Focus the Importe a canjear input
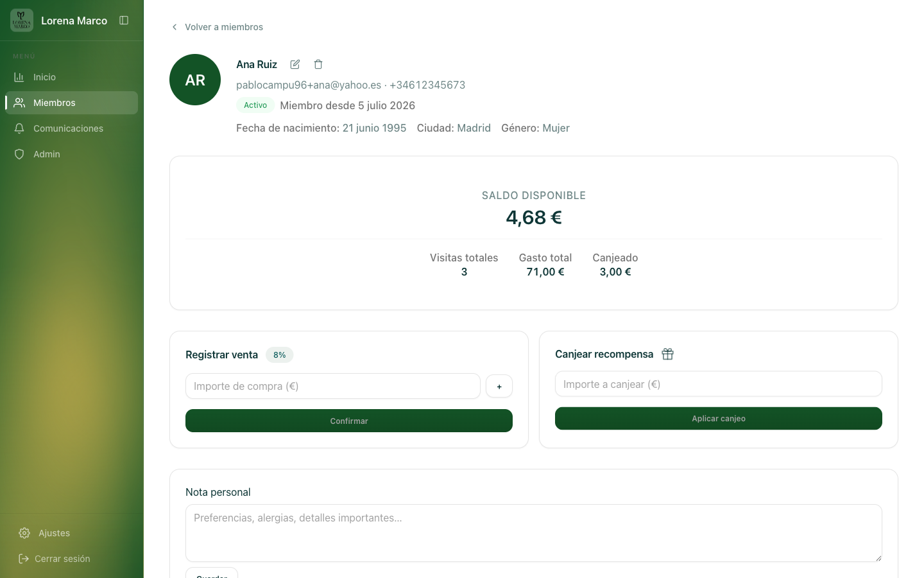This screenshot has width=924, height=578. pos(719,384)
